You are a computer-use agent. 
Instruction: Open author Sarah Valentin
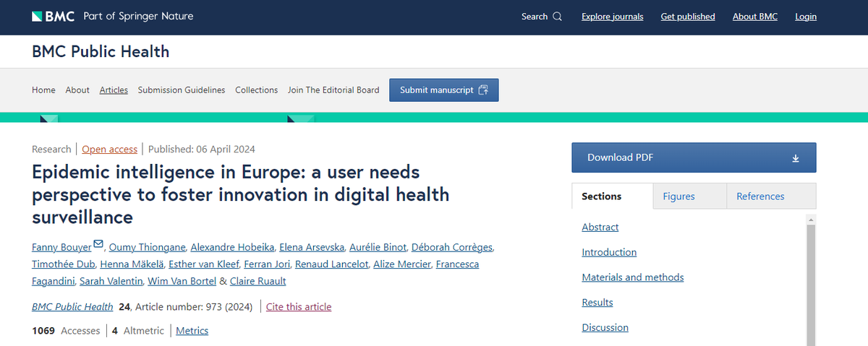(x=111, y=280)
